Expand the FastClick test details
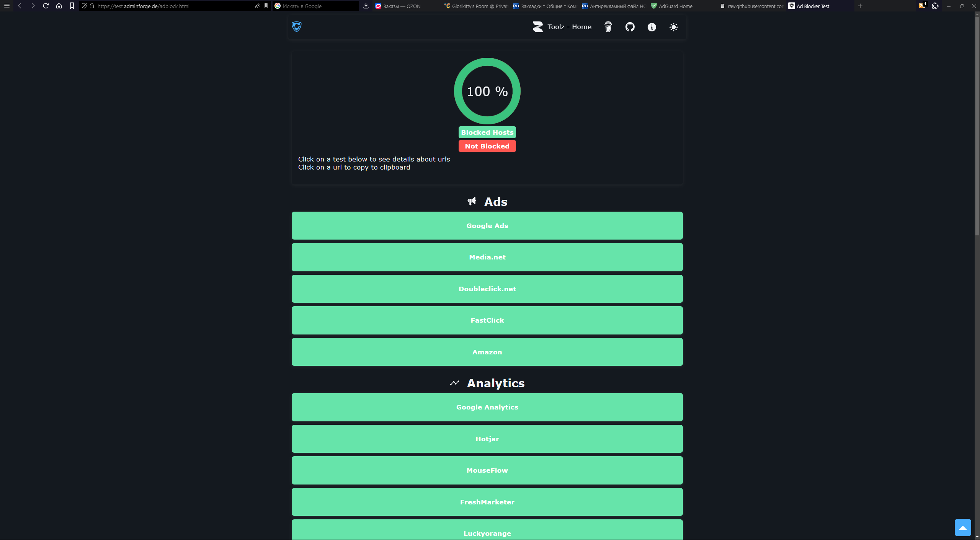Viewport: 980px width, 540px height. (487, 320)
